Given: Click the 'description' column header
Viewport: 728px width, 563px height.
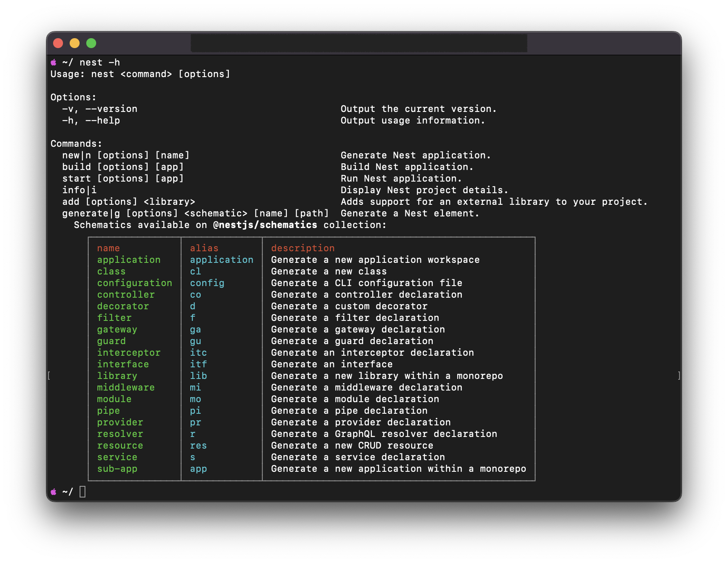Looking at the screenshot, I should [303, 248].
